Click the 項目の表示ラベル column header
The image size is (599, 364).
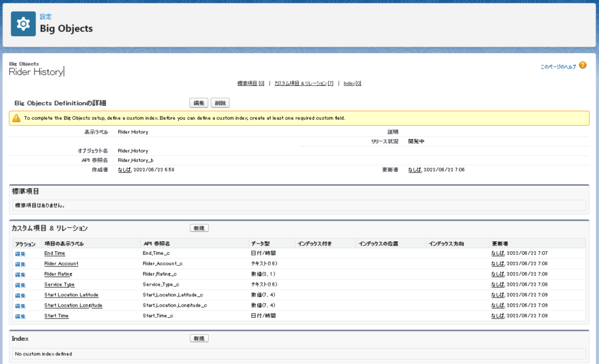pyautogui.click(x=64, y=244)
